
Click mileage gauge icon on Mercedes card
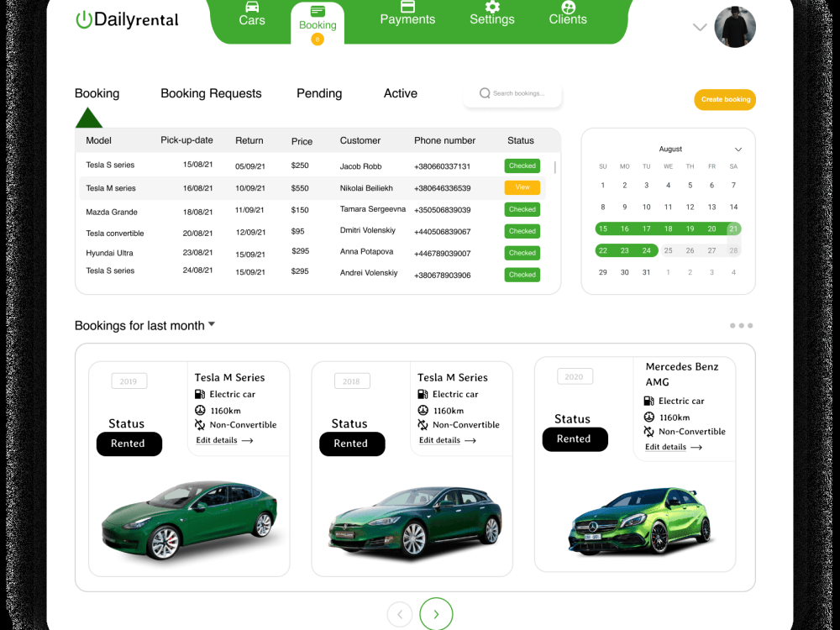click(648, 417)
